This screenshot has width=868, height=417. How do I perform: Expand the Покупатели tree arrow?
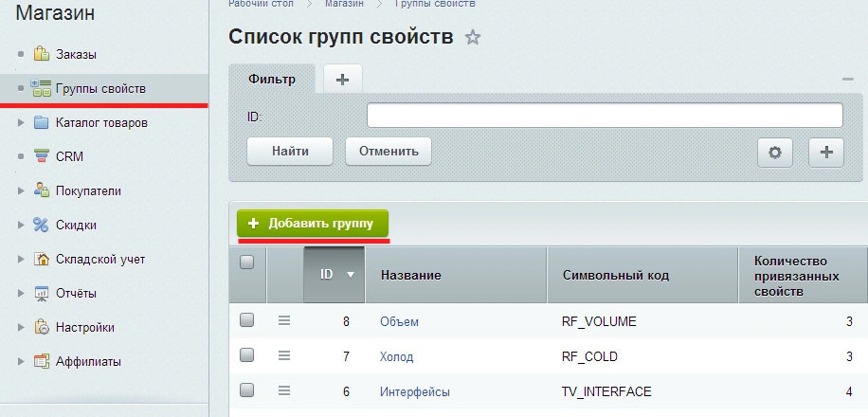pos(21,191)
